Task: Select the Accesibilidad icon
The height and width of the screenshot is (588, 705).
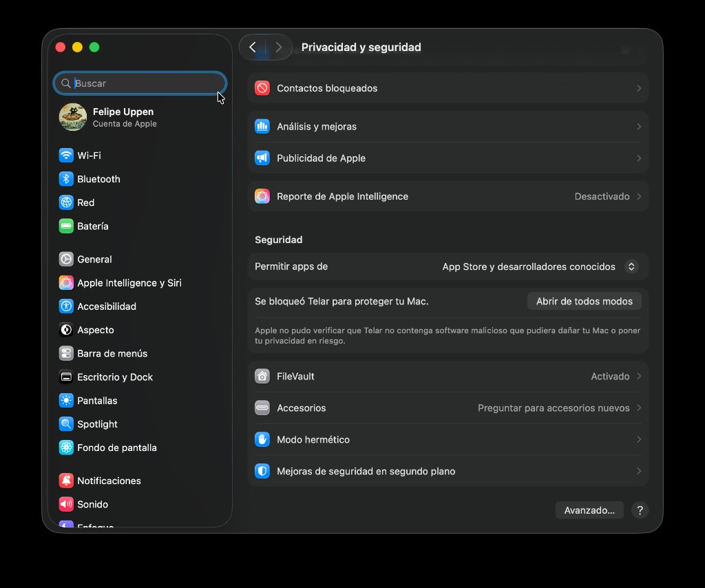Action: point(66,306)
